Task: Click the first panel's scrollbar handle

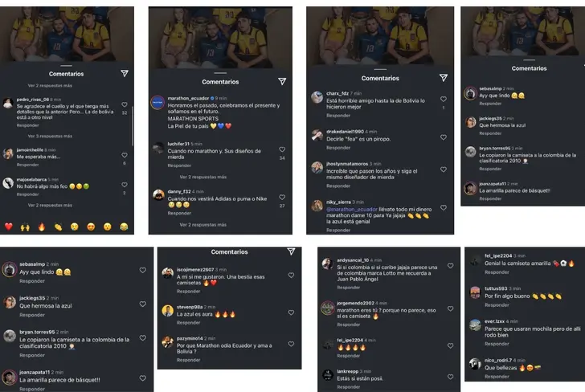Action: [x=133, y=127]
